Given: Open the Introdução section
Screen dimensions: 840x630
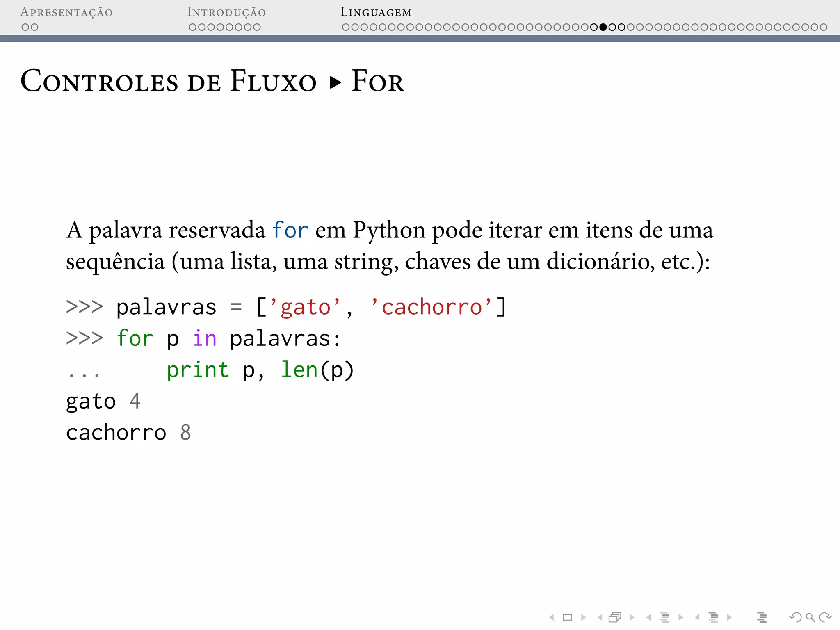Looking at the screenshot, I should (x=226, y=12).
